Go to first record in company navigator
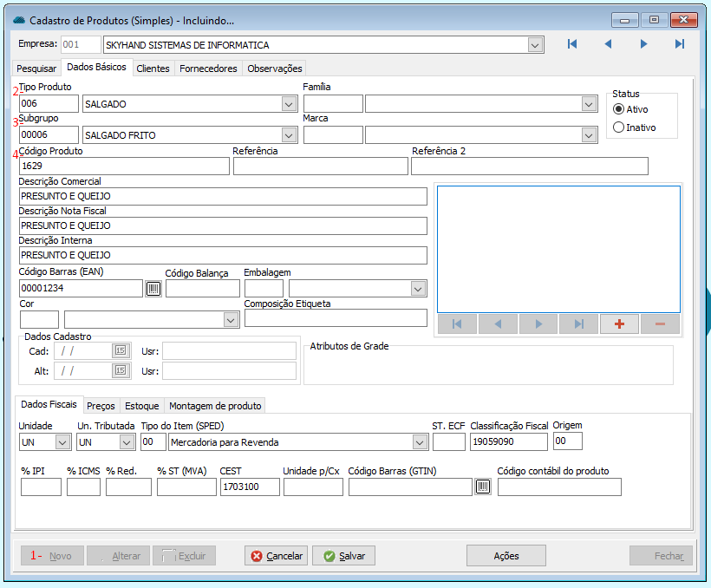Viewport: 711px width, 588px height. coord(572,44)
